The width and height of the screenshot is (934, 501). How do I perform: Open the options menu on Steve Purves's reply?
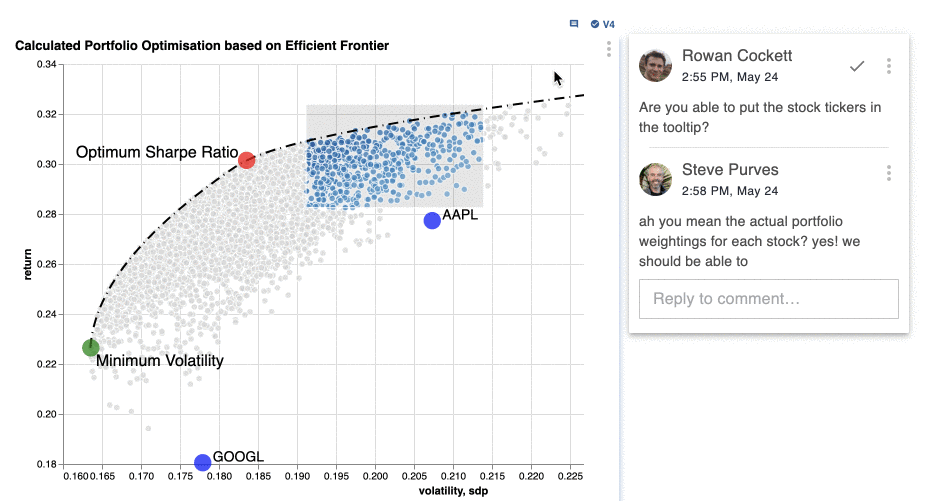point(889,174)
